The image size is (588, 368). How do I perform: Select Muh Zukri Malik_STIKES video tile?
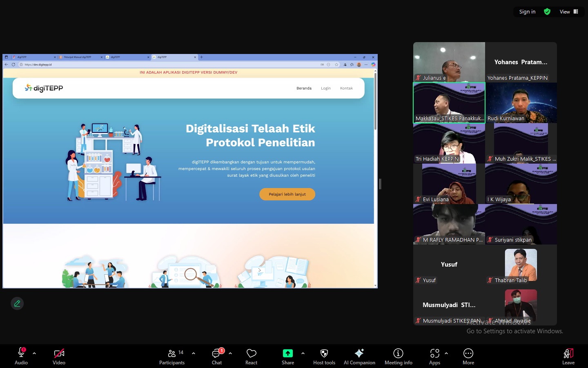[521, 143]
